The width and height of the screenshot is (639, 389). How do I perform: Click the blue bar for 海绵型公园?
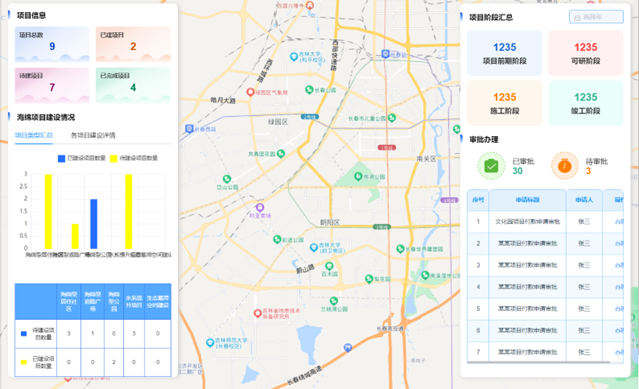click(x=94, y=224)
